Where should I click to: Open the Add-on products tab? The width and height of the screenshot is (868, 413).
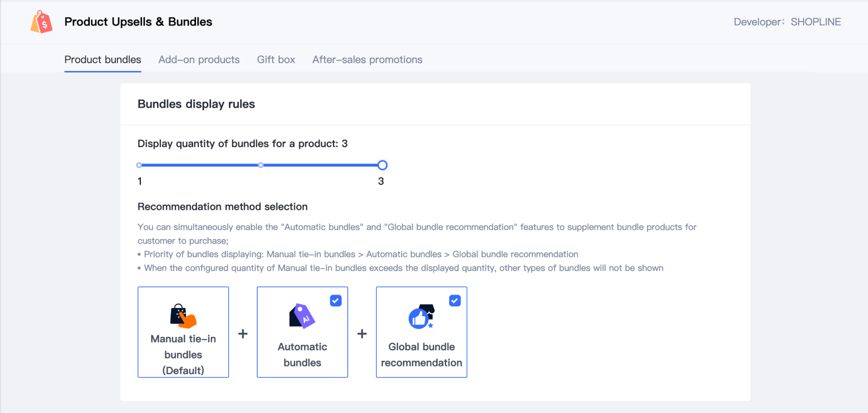pos(199,60)
